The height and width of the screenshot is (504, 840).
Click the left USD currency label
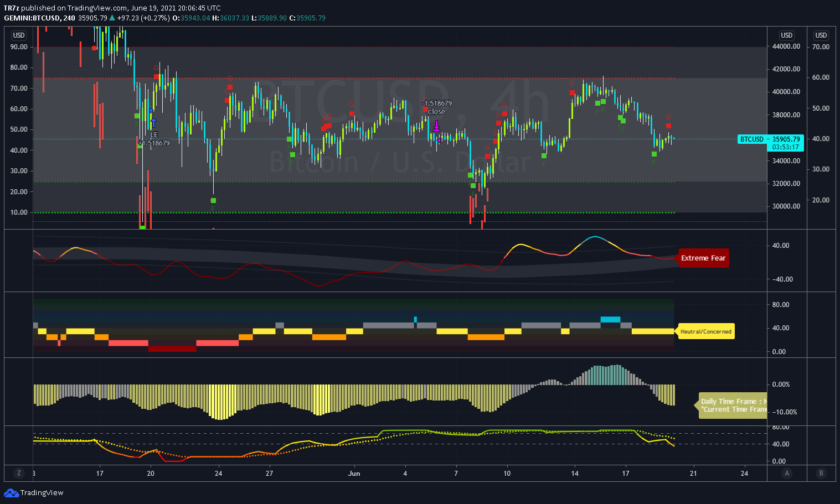19,35
